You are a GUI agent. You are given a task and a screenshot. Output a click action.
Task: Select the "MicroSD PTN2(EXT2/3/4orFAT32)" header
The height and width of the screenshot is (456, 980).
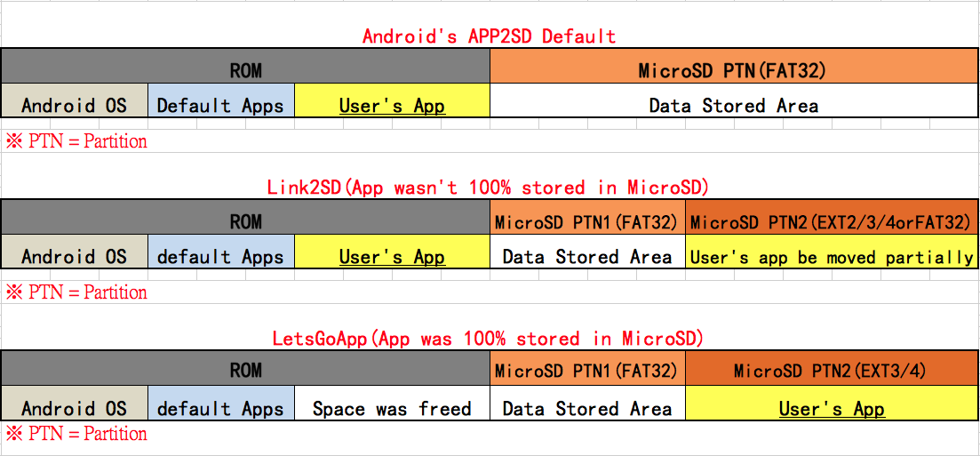[832, 221]
